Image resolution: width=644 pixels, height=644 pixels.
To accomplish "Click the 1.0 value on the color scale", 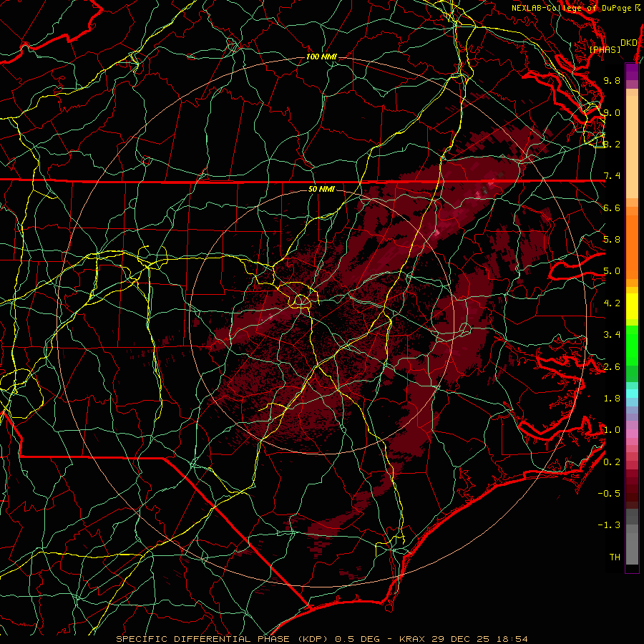I will (612, 430).
